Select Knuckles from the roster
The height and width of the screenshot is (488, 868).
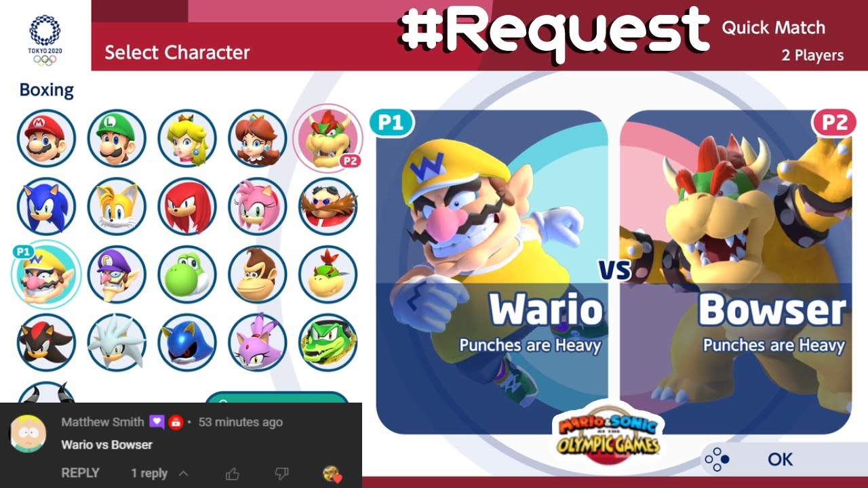[x=187, y=206]
